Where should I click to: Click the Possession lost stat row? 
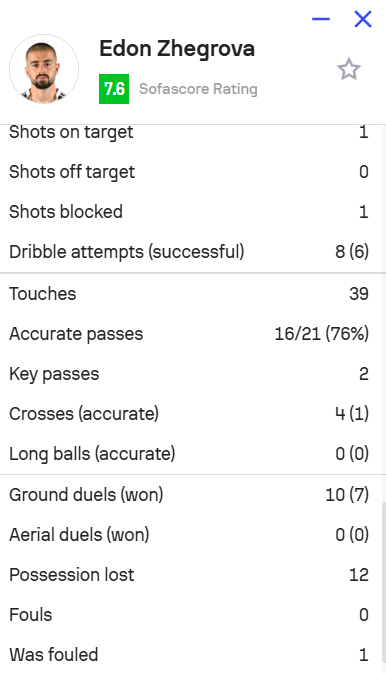coord(189,575)
